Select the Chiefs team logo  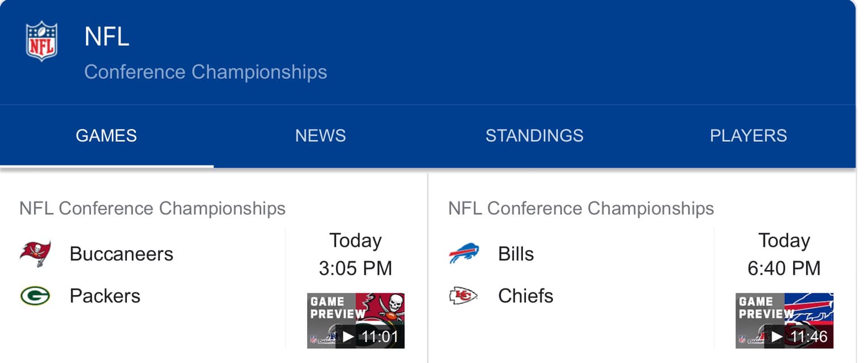click(463, 296)
